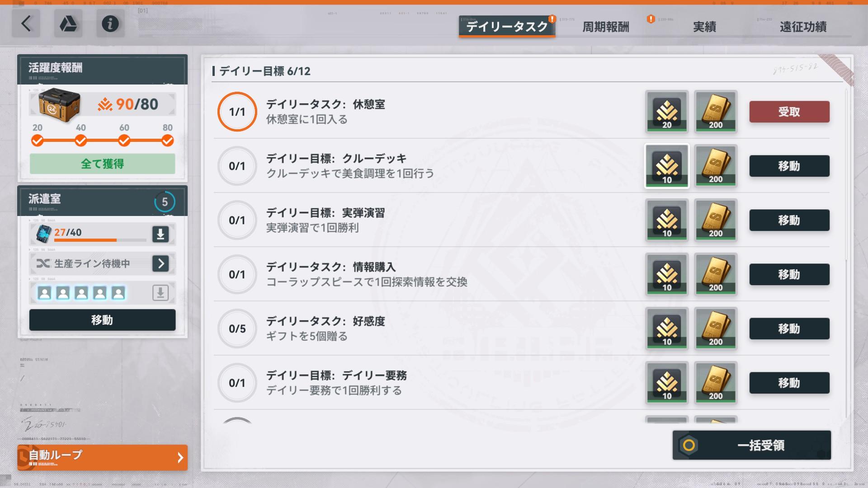Click the checkmark at activity milestone 20
Viewport: 868px width, 488px height.
click(38, 141)
